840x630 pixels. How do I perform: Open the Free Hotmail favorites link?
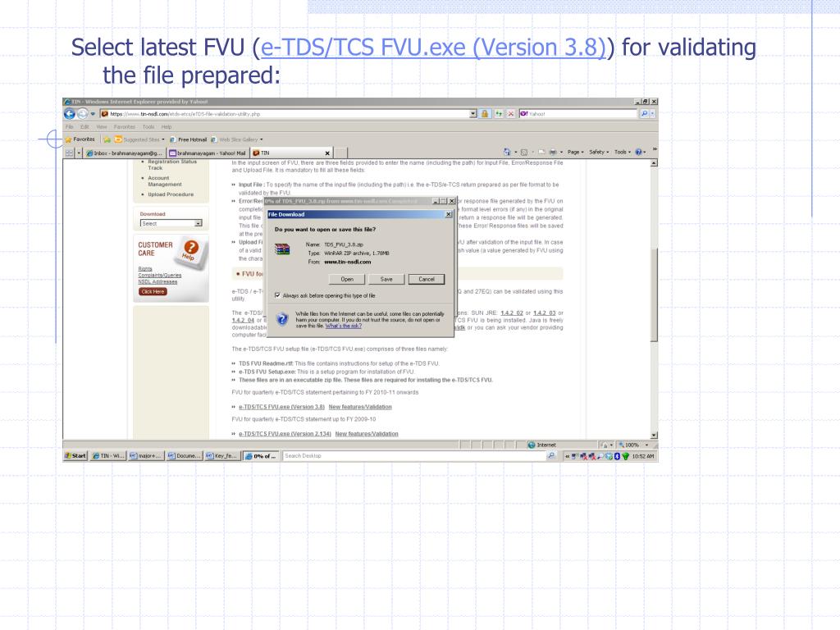click(188, 139)
